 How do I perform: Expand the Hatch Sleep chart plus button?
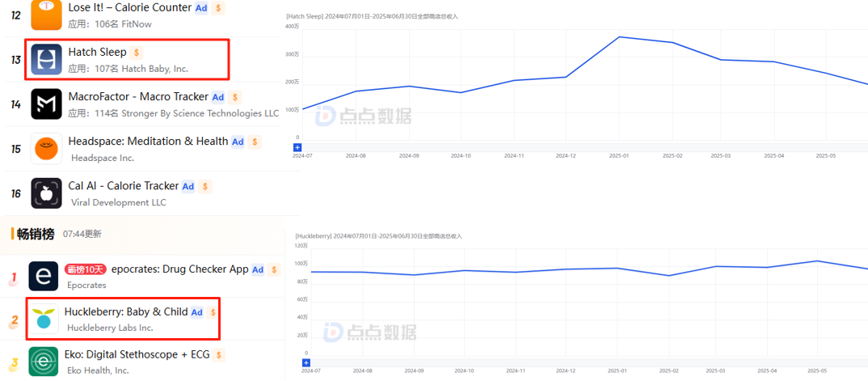point(297,147)
